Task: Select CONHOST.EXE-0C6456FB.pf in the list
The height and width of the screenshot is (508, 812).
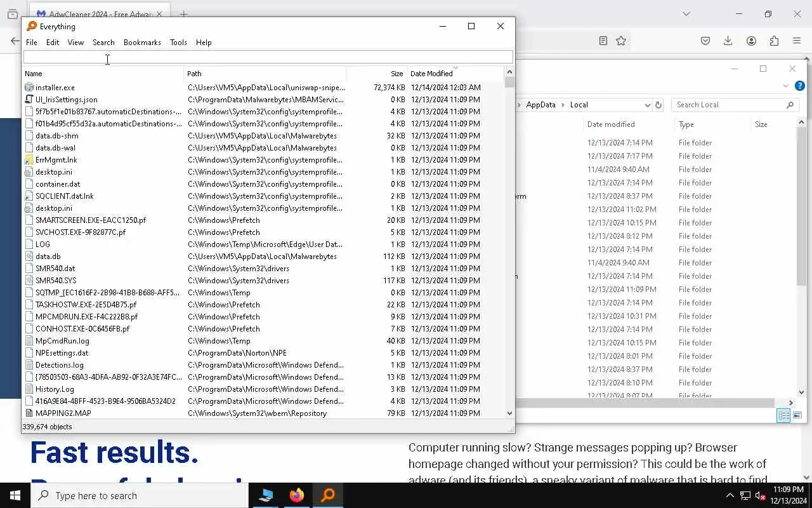Action: pyautogui.click(x=82, y=329)
